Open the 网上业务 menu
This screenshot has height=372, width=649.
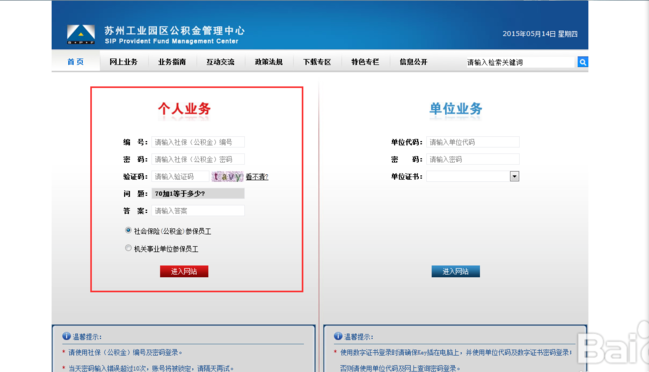click(x=123, y=62)
